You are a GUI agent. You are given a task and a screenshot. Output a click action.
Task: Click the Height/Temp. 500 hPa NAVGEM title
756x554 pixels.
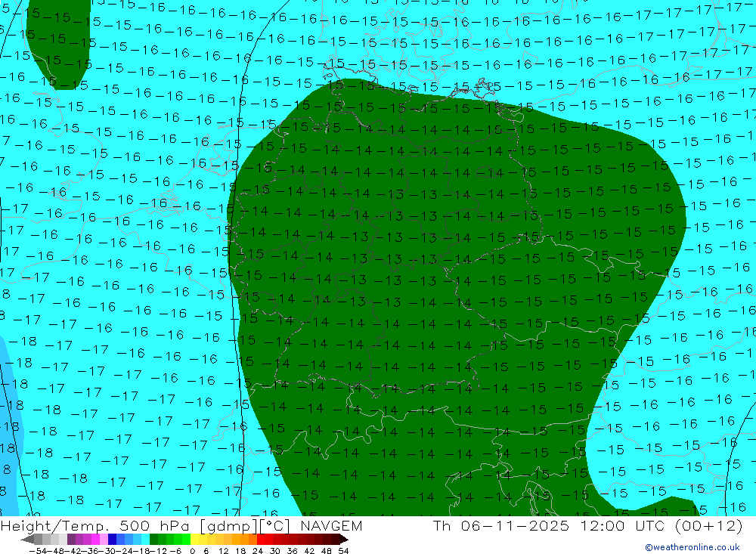pos(181,526)
